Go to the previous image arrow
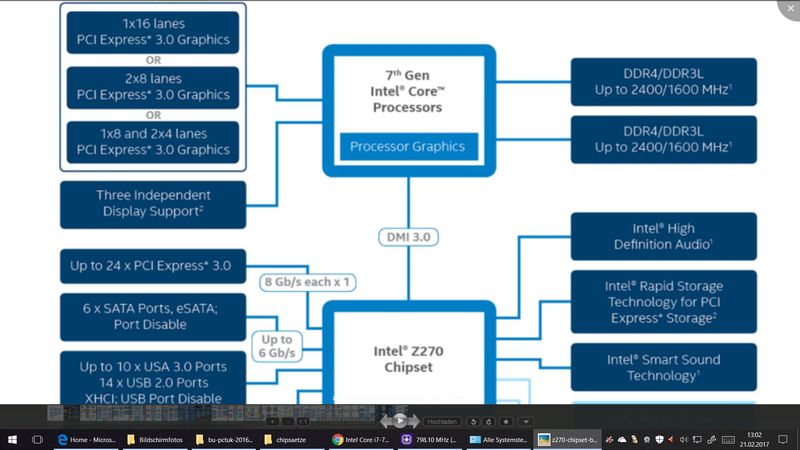The image size is (800, 450). pos(386,421)
